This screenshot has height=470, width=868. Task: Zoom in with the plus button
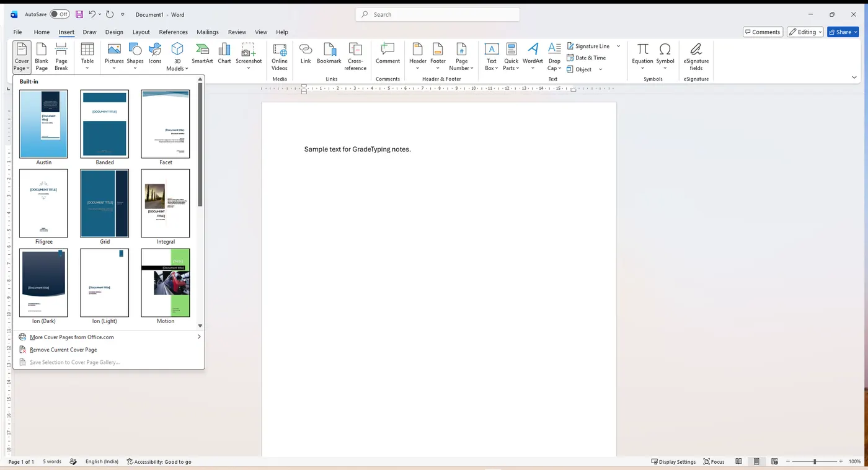[841, 461]
